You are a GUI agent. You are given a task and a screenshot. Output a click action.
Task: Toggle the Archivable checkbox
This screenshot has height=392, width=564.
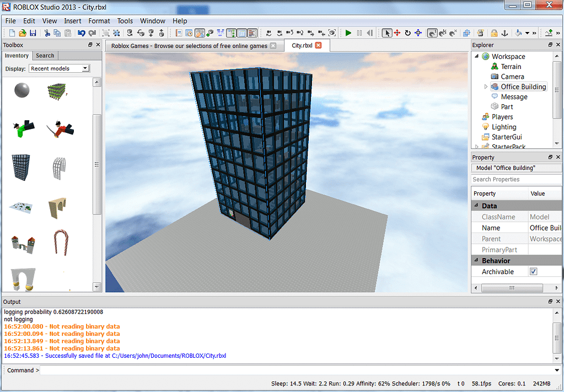[x=533, y=271]
